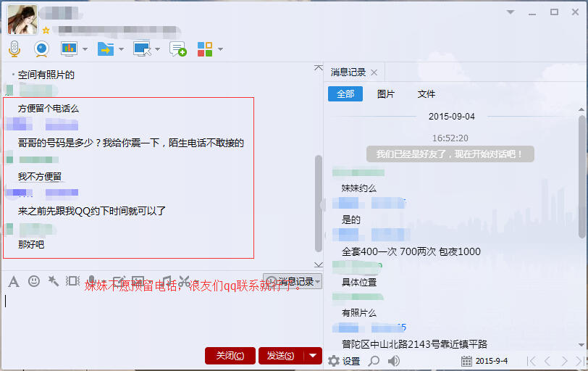Screen dimensions: 588x371
Task: Search message history with magnifier icon
Action: pos(374,360)
